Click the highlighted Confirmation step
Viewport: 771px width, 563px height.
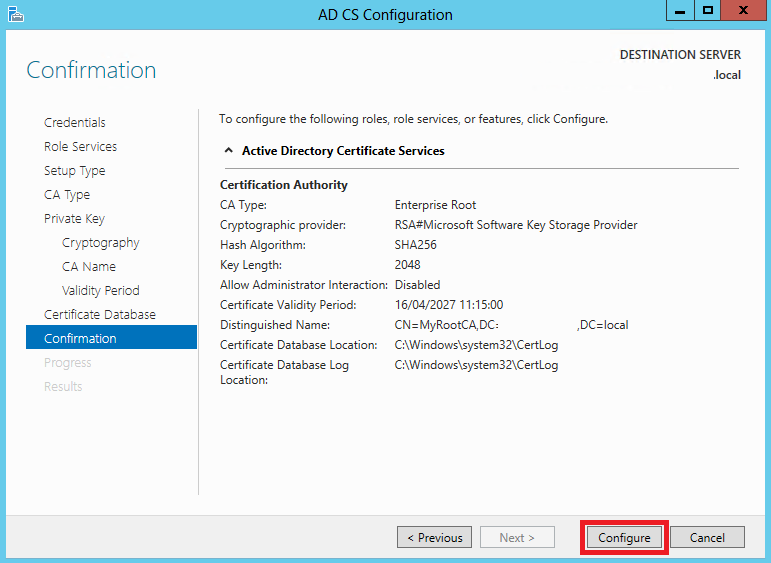point(80,338)
